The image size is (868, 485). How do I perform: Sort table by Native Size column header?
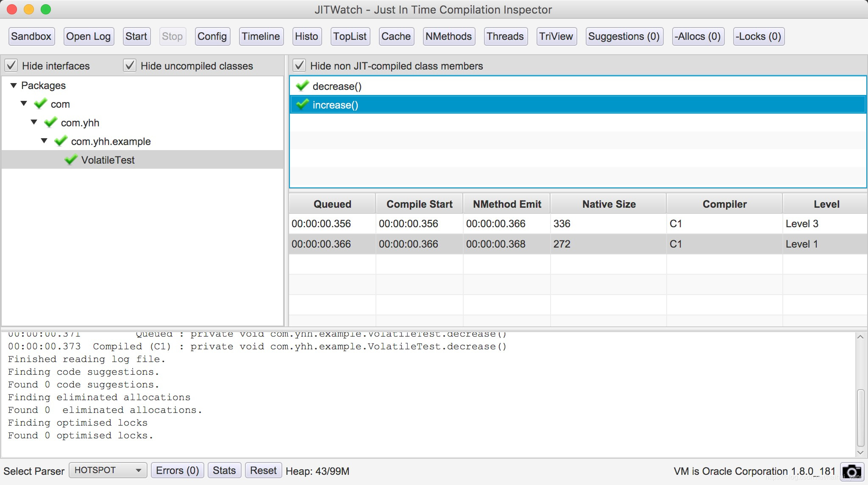[608, 204]
